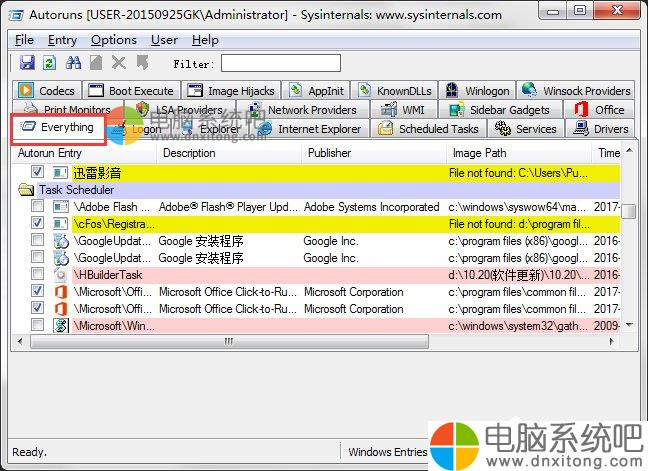Sort by Publisher column header
Screen dimensions: 648x471
(x=374, y=153)
